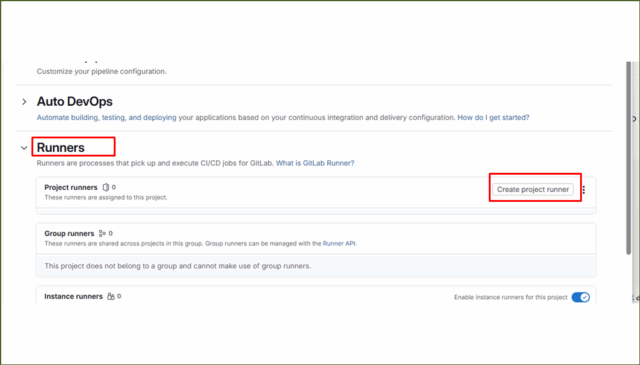Click 'Customize your pipeline configuration.' text

pyautogui.click(x=102, y=71)
